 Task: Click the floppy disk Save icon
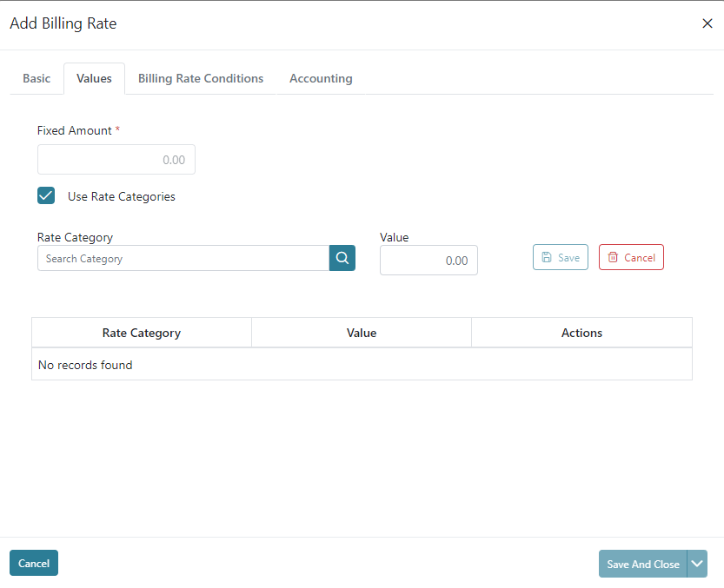[547, 258]
